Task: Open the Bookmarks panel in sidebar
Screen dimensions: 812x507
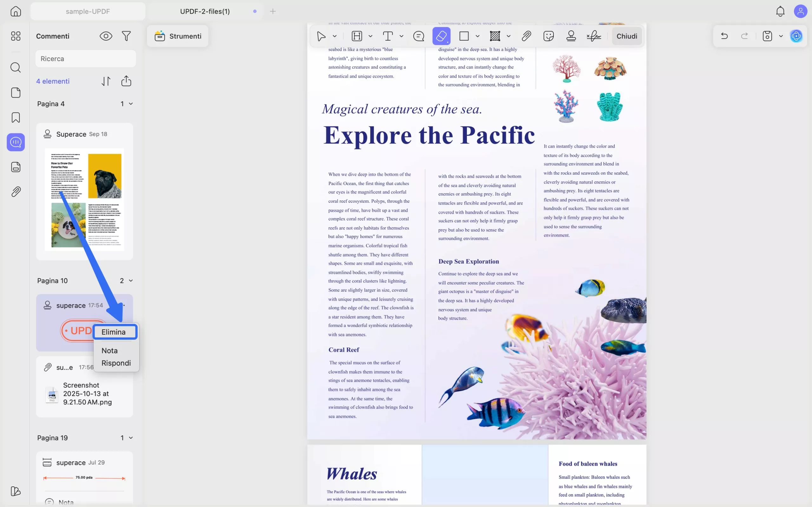Action: 16,117
